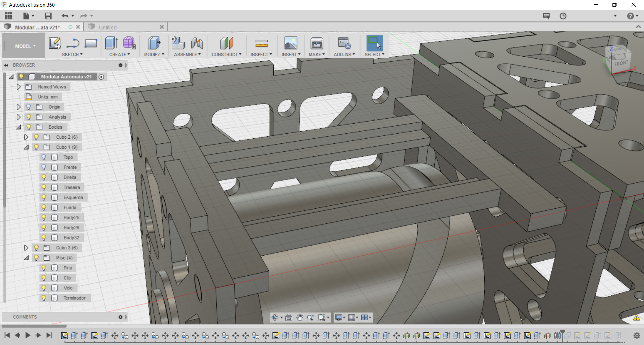Select the Extrude tool in Create
Image resolution: width=644 pixels, height=345 pixels.
(x=111, y=43)
